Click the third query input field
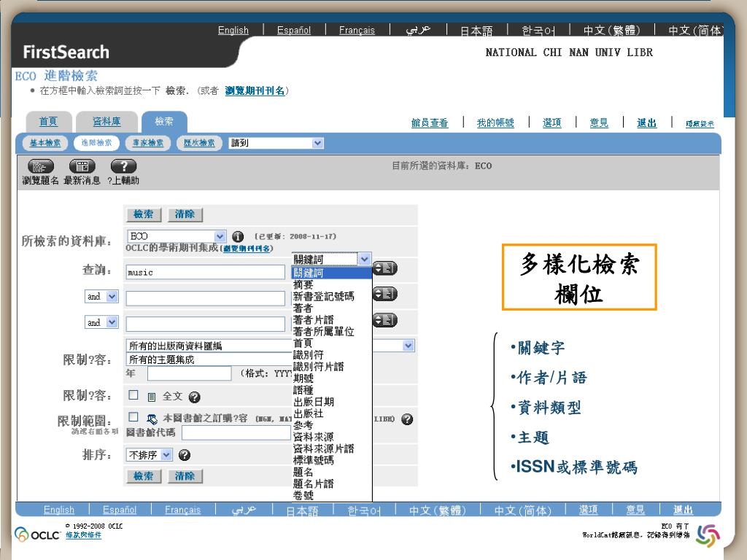 click(x=206, y=324)
